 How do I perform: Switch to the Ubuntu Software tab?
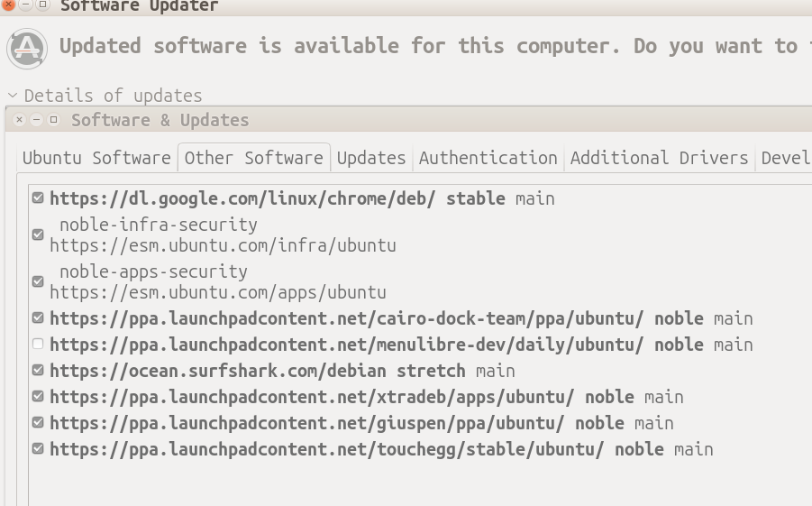tap(96, 158)
